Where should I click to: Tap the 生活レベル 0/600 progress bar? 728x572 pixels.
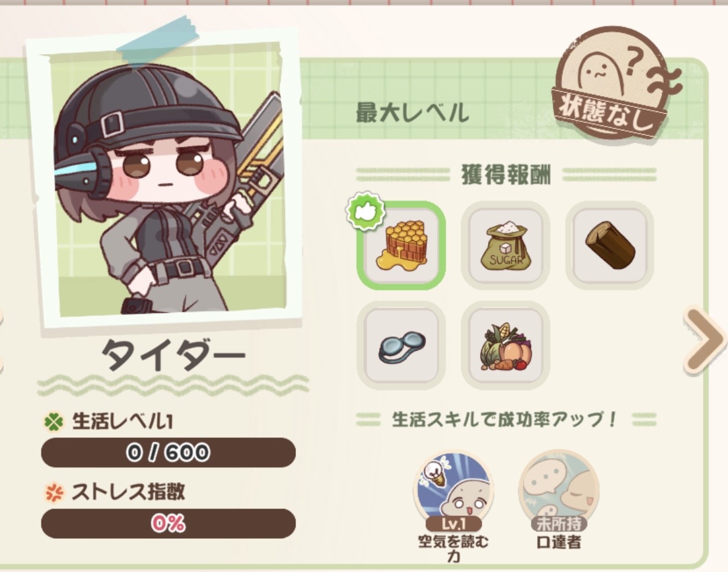(168, 452)
